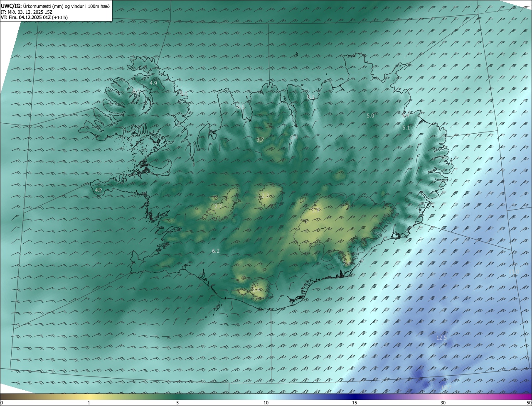Click the 8.3 value on the north coast
Viewport: 532px width, 406px height.
(310, 97)
